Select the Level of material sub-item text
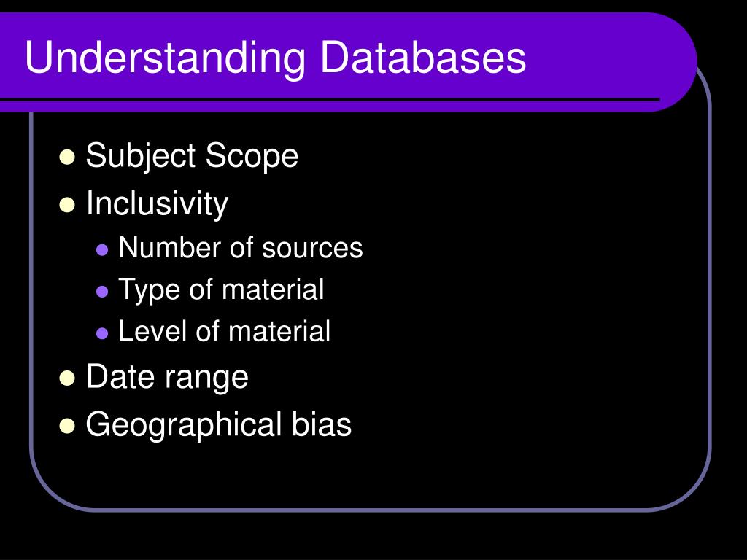Image resolution: width=747 pixels, height=560 pixels. (225, 331)
